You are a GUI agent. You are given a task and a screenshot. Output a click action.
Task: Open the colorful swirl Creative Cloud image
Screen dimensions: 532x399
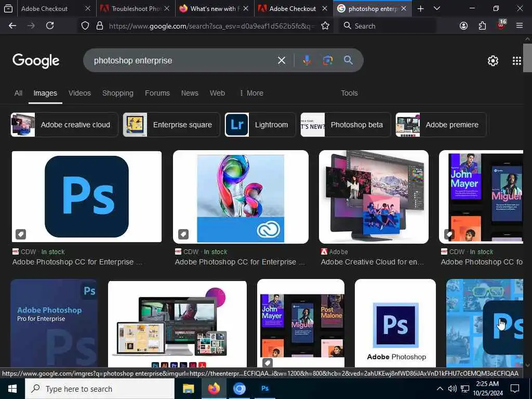click(x=241, y=197)
